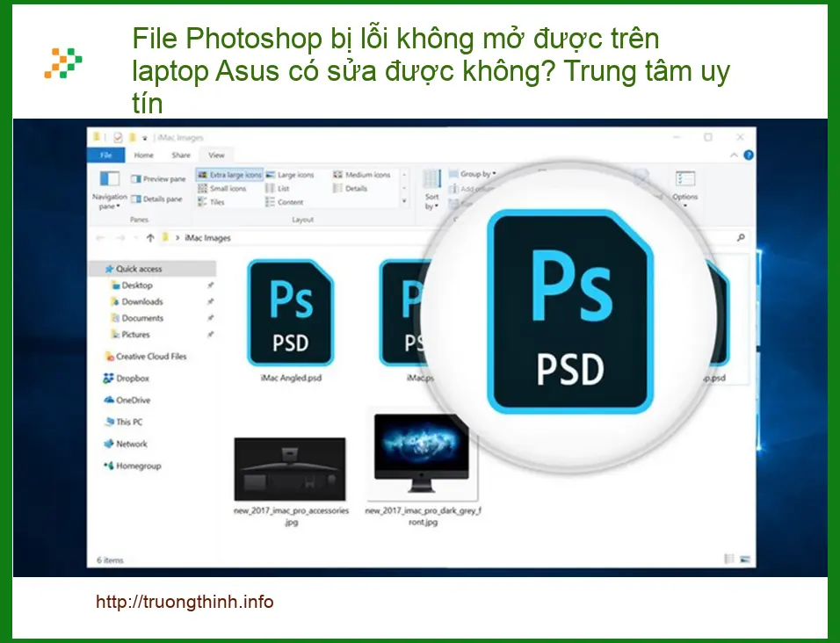Open the File tab in Explorer ribbon
Viewport: 840px width, 643px height.
(105, 155)
